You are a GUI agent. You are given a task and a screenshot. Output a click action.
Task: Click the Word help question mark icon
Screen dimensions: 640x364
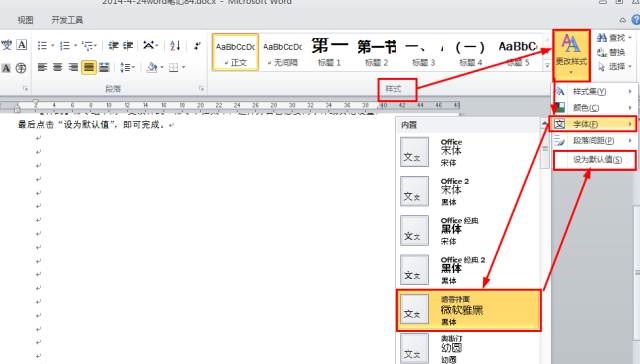point(636,20)
